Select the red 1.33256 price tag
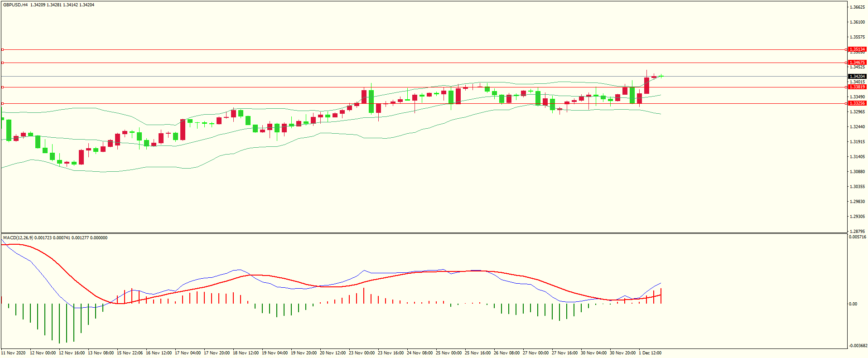The image size is (868, 358). click(x=857, y=103)
